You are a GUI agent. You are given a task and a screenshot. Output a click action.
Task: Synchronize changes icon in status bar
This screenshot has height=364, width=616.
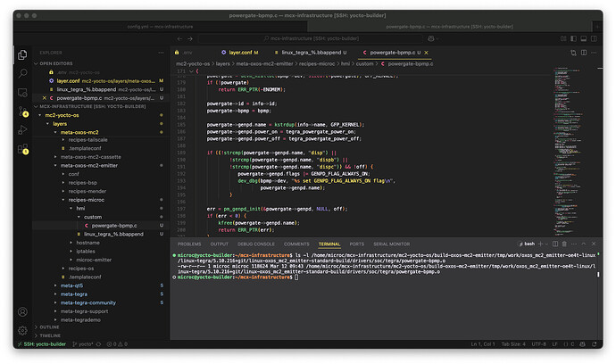tap(98, 344)
